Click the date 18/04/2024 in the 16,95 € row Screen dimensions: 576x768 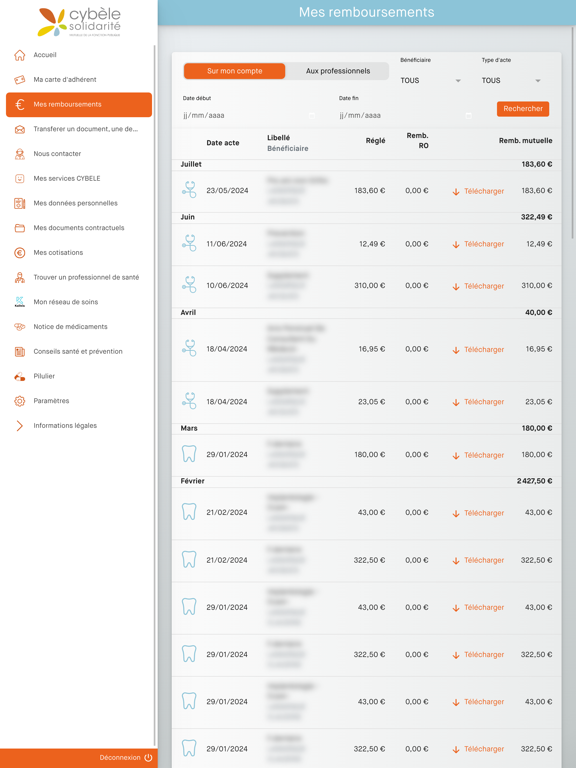pos(227,349)
